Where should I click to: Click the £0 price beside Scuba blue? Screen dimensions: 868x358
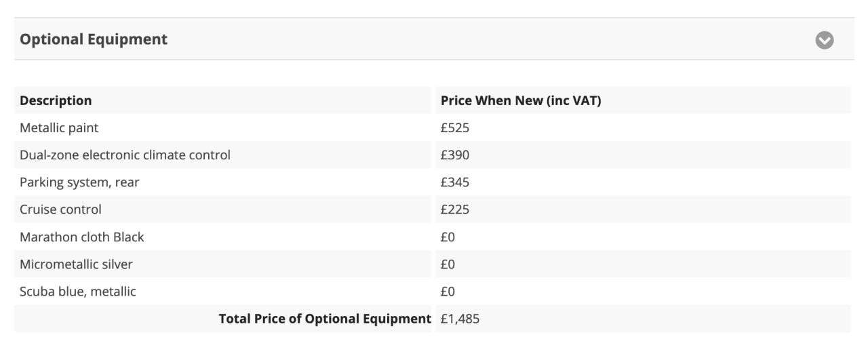448,292
